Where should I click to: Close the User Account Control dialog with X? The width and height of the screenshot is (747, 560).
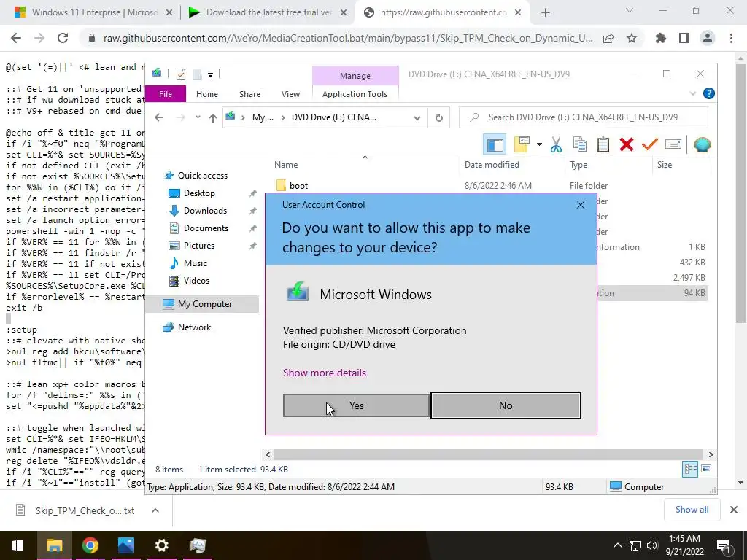point(580,205)
